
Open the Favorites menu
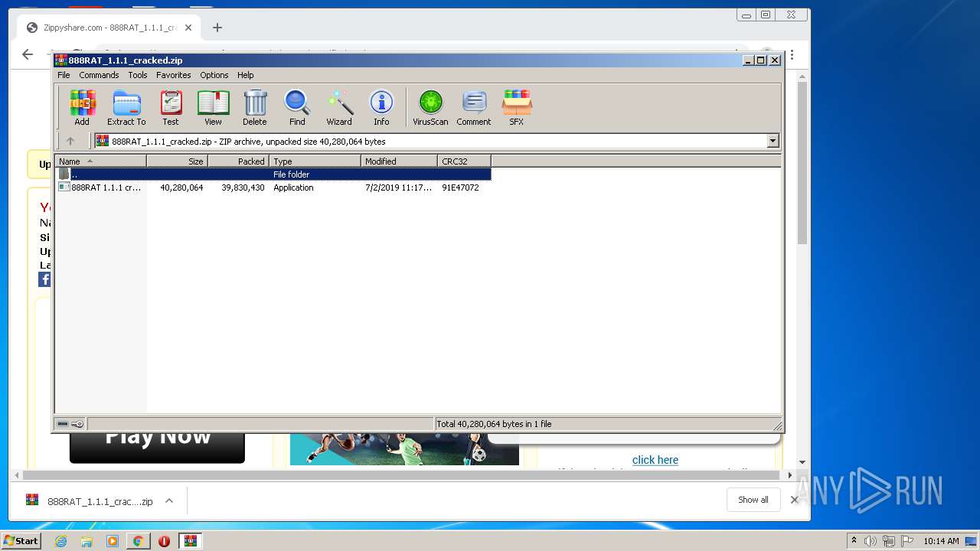174,75
